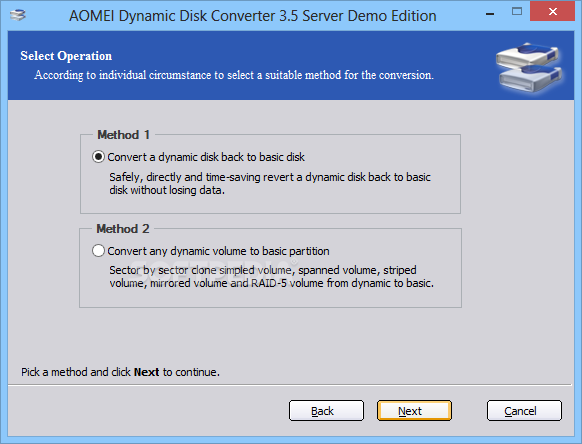Viewport: 582px width, 444px height.
Task: Click the AOMEI app icon in title bar
Action: pos(17,15)
